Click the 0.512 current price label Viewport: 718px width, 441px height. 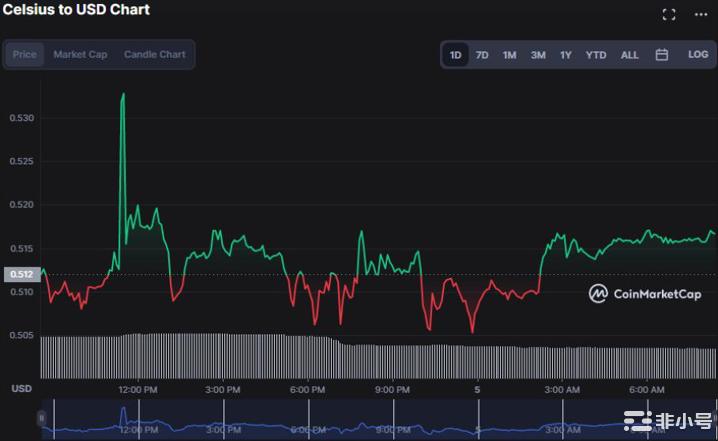(x=21, y=274)
